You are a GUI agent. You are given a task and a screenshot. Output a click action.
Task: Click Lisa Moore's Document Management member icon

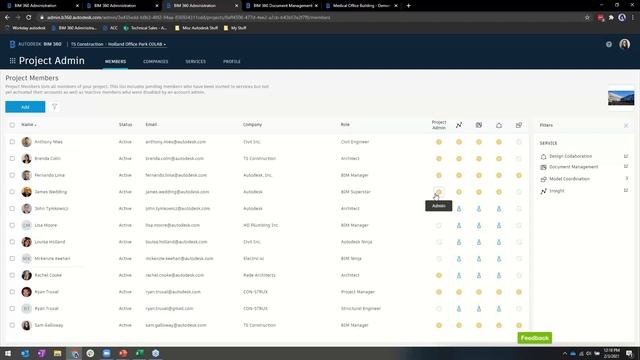[479, 225]
